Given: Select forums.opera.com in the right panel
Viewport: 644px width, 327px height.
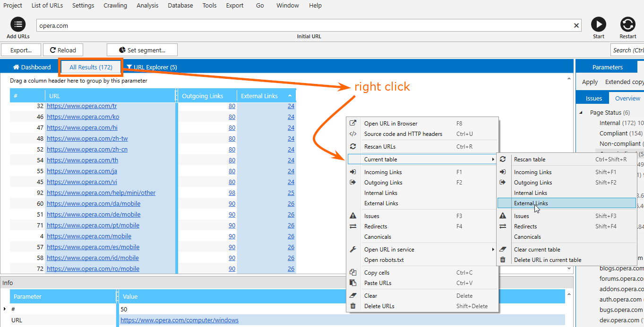Looking at the screenshot, I should [622, 278].
